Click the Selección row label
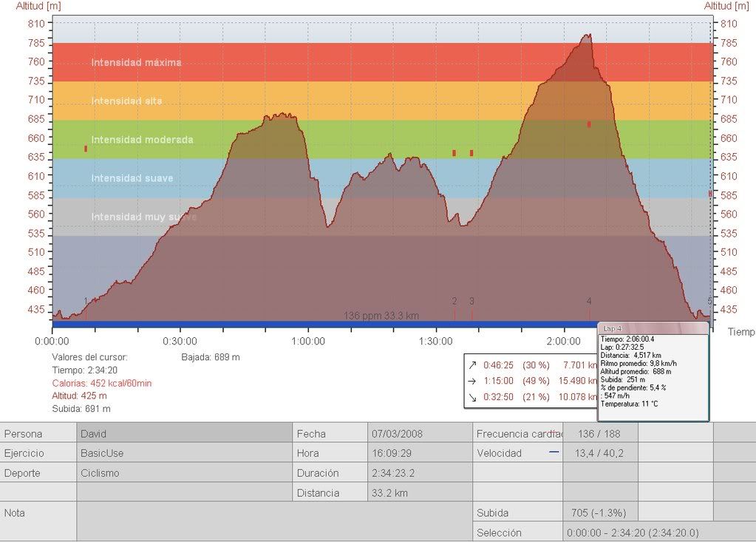Screen dimensions: 756x542 point(499,533)
